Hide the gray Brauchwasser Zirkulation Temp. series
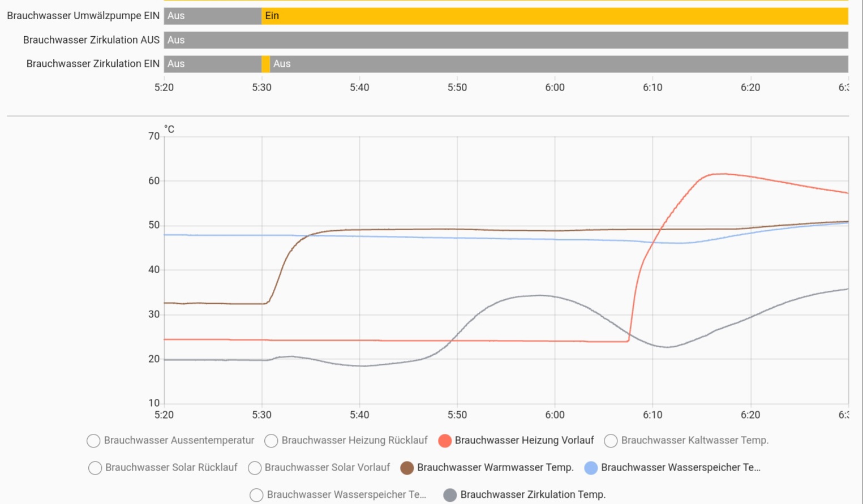Viewport: 863px width, 504px height. [524, 495]
